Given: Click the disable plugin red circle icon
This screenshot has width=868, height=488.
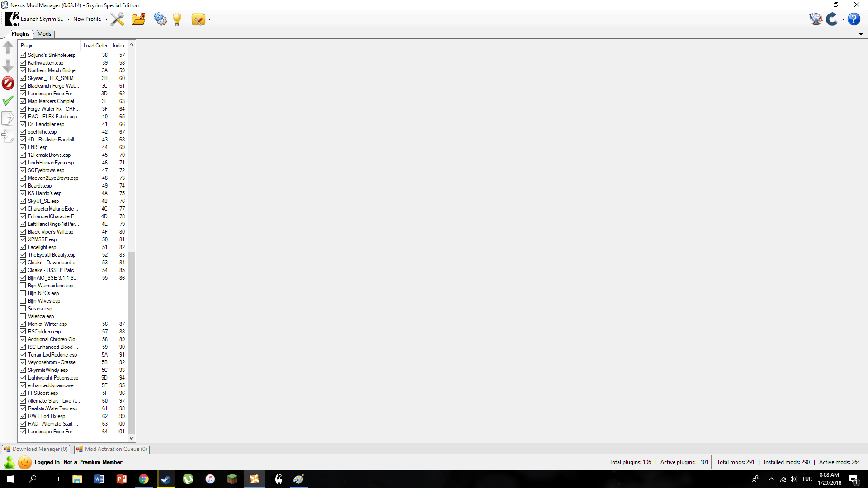Looking at the screenshot, I should pyautogui.click(x=8, y=83).
